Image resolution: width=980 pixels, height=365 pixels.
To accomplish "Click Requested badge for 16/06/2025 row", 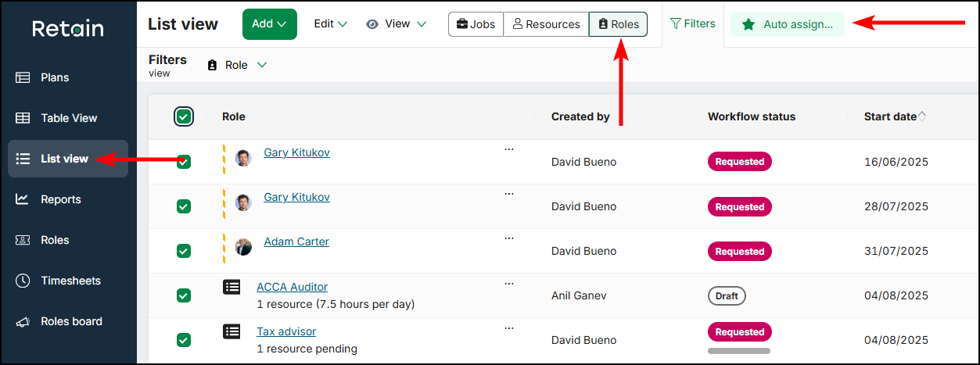I will click(x=740, y=162).
